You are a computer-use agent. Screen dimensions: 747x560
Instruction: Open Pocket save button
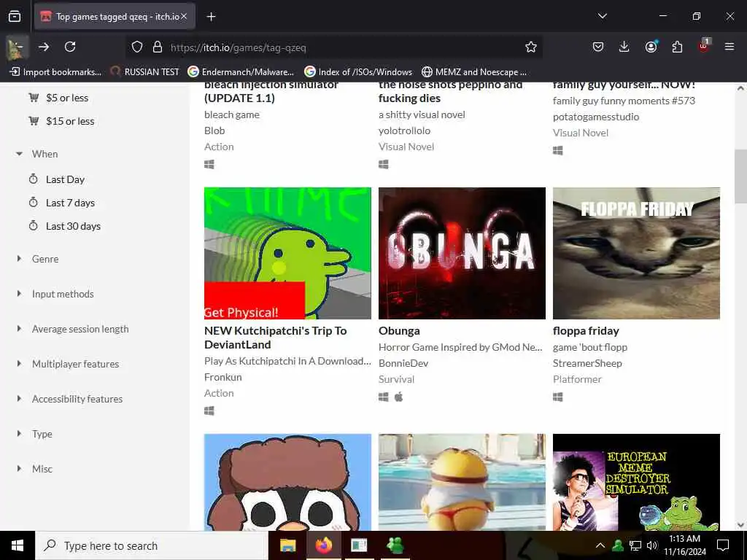[x=598, y=47]
